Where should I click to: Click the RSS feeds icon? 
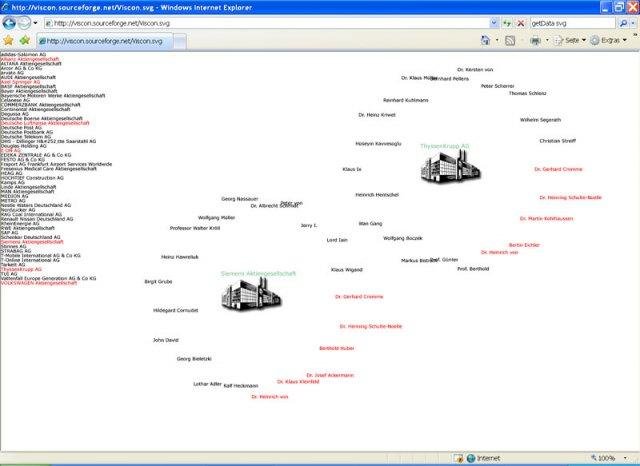click(x=510, y=40)
